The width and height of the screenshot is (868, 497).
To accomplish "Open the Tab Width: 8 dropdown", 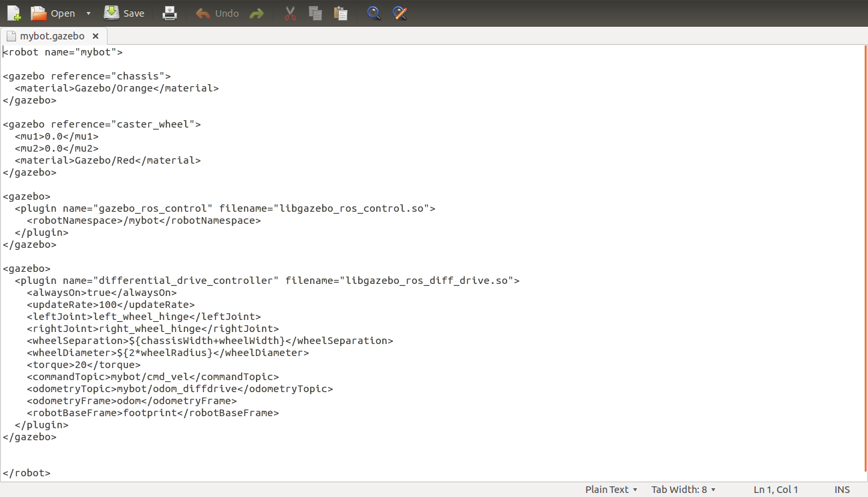I will 684,490.
